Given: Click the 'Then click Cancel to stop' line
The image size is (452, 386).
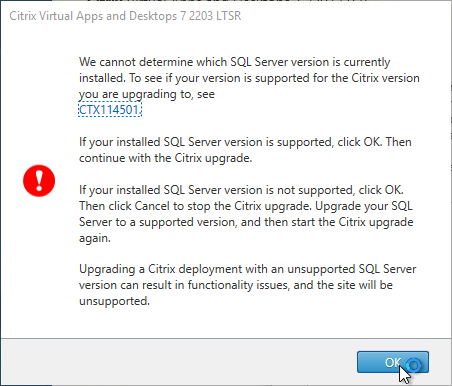Looking at the screenshot, I should point(246,206).
